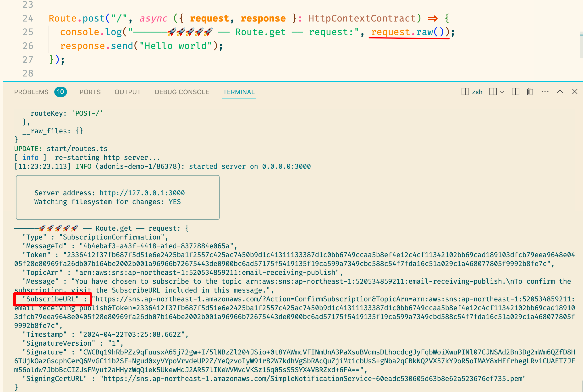Click the underlined request.raw() call

click(x=407, y=32)
